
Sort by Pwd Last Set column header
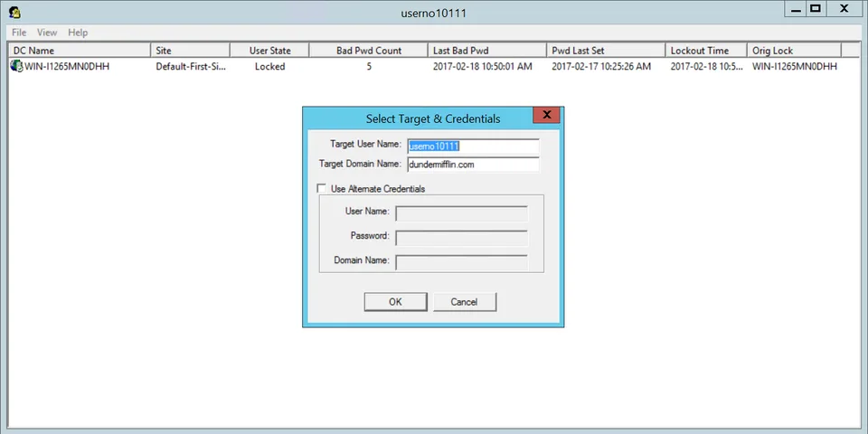[x=606, y=51]
